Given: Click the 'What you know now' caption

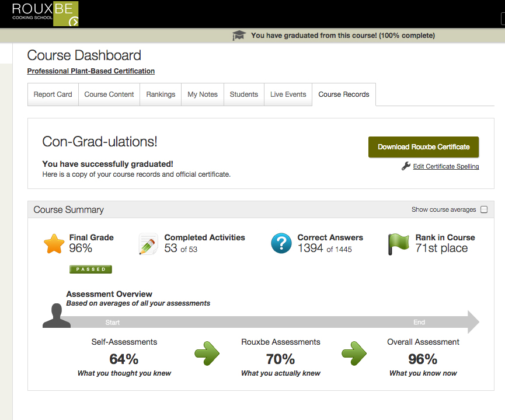Looking at the screenshot, I should click(423, 373).
